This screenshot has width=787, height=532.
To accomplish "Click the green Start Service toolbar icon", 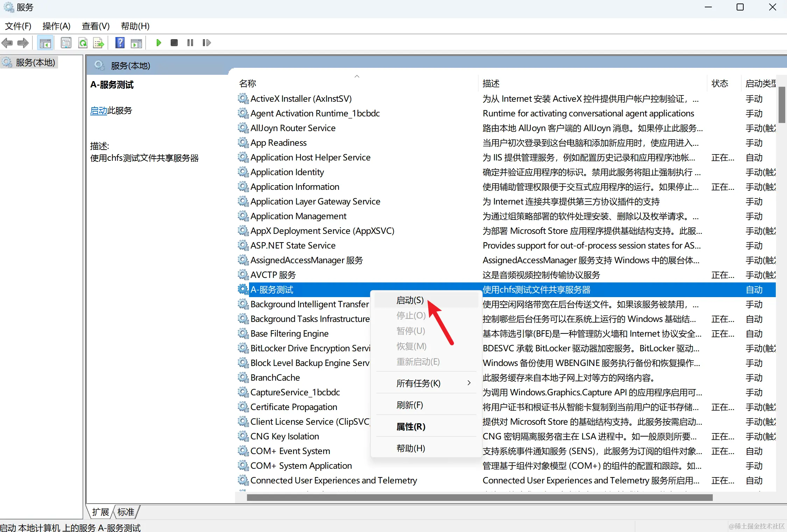I will click(x=158, y=43).
